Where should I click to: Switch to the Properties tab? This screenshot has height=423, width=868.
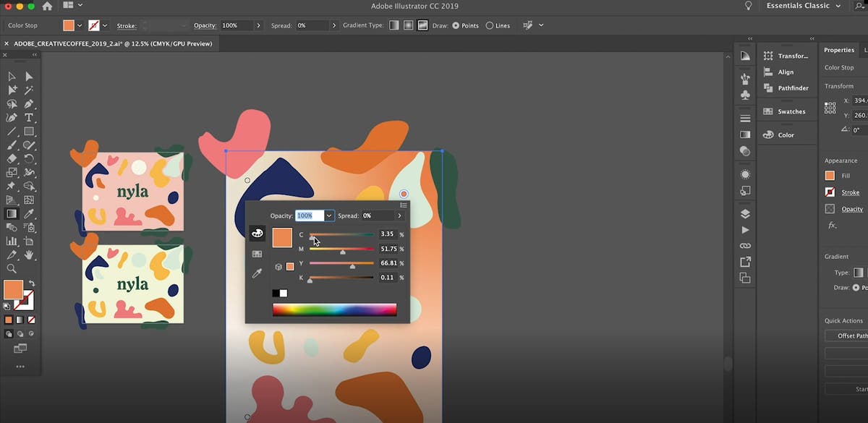(839, 50)
